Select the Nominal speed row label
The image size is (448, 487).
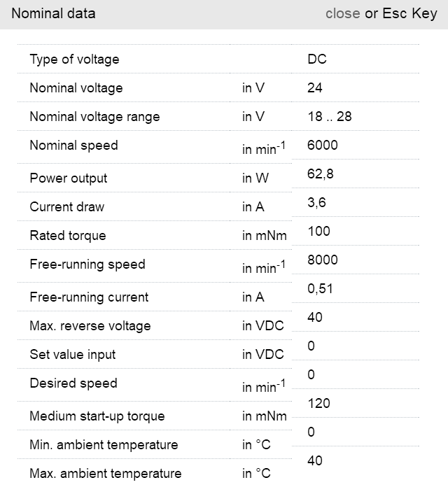coord(73,146)
